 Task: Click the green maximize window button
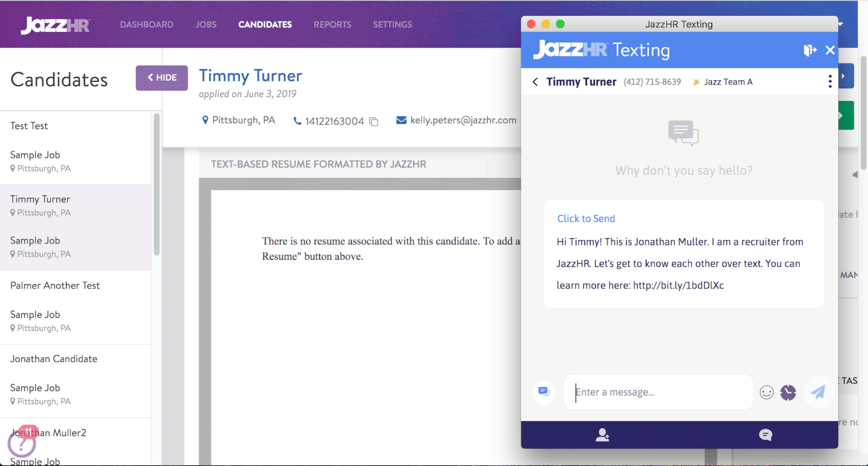(x=560, y=24)
